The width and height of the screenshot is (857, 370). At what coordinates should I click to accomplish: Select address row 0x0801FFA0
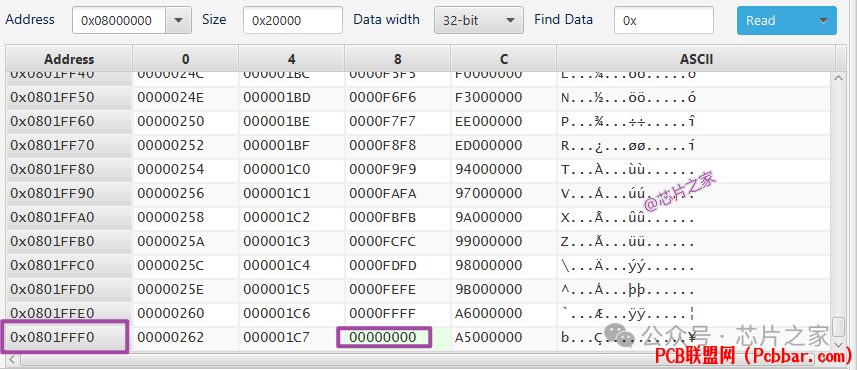(69, 218)
